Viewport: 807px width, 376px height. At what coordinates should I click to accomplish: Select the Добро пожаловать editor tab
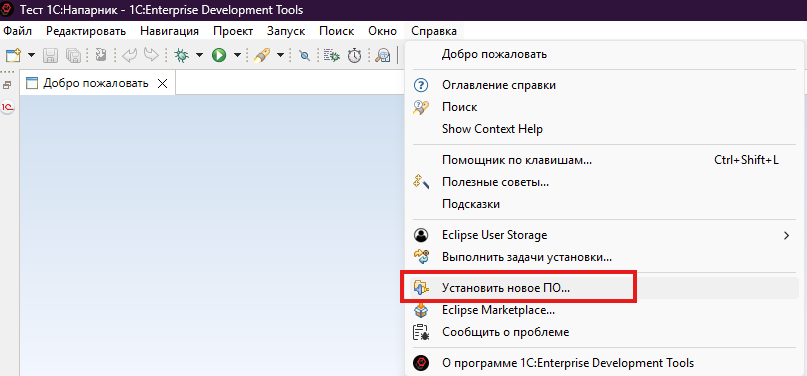[96, 83]
